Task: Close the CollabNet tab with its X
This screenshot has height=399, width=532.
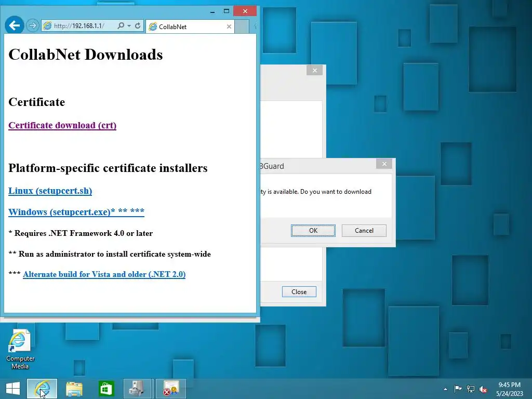Action: [229, 26]
